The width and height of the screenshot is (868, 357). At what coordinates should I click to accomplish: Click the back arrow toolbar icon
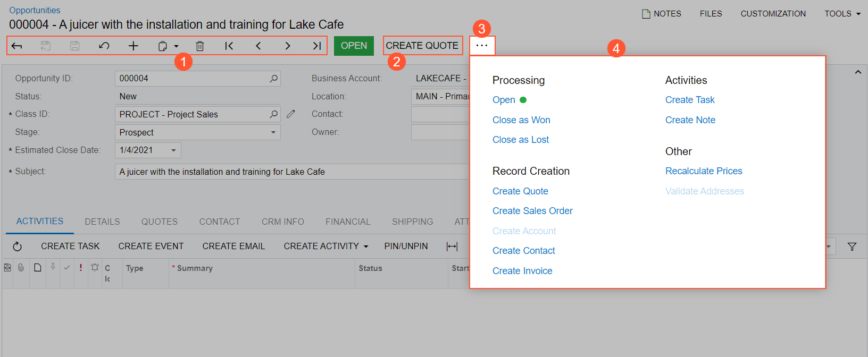pyautogui.click(x=17, y=46)
